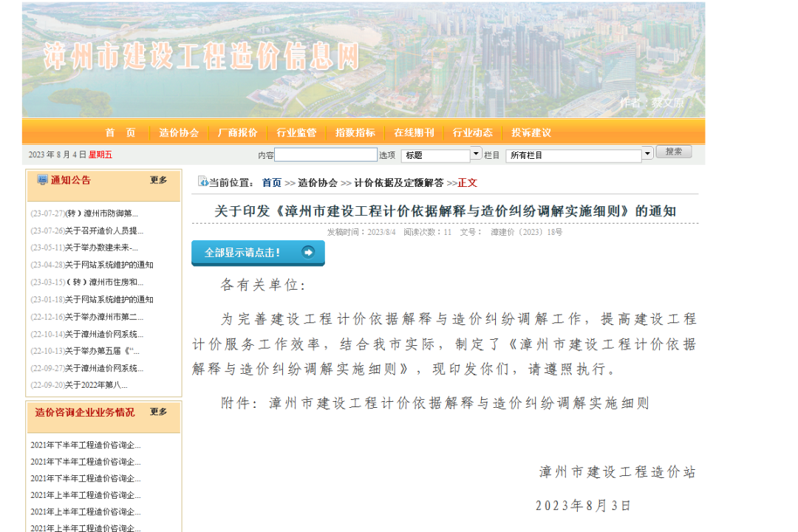Click the 各有关单位 salutation line

click(x=263, y=285)
